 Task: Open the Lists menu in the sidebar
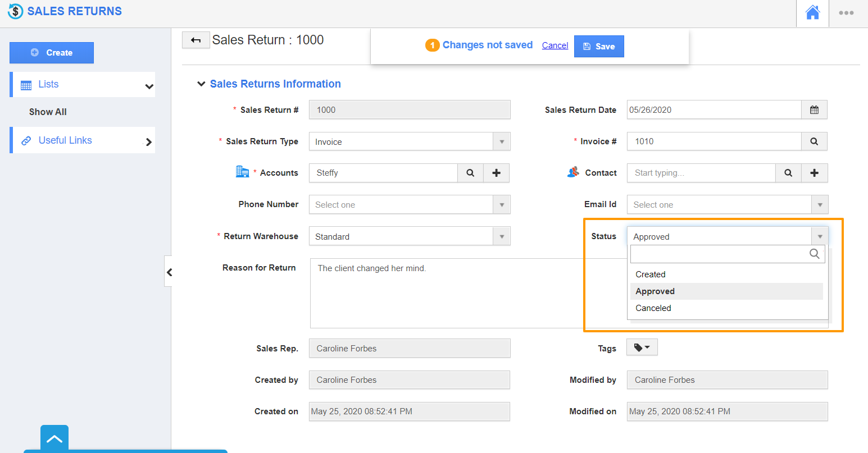tap(82, 84)
